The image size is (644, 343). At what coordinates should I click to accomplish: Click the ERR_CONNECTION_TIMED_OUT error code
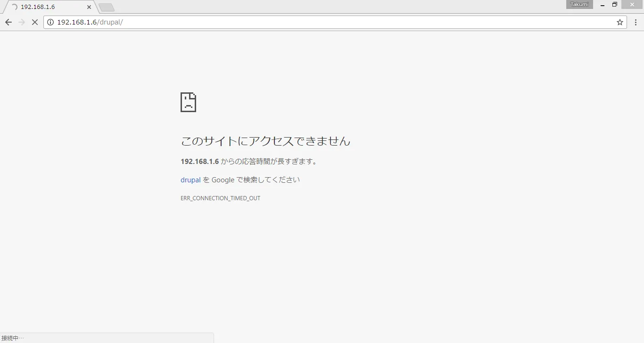220,198
